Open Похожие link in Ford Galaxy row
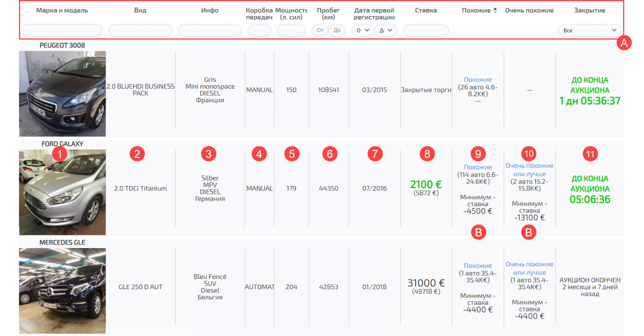The width and height of the screenshot is (644, 336). click(x=478, y=167)
